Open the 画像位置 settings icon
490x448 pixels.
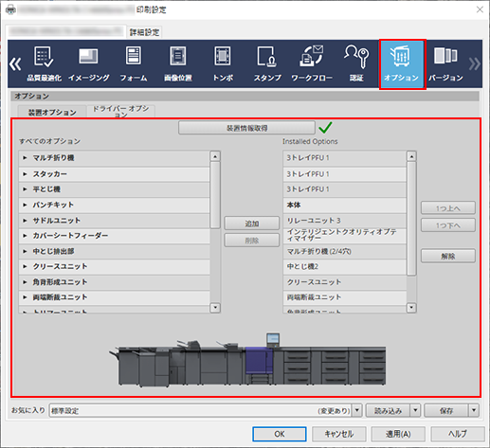pyautogui.click(x=178, y=63)
